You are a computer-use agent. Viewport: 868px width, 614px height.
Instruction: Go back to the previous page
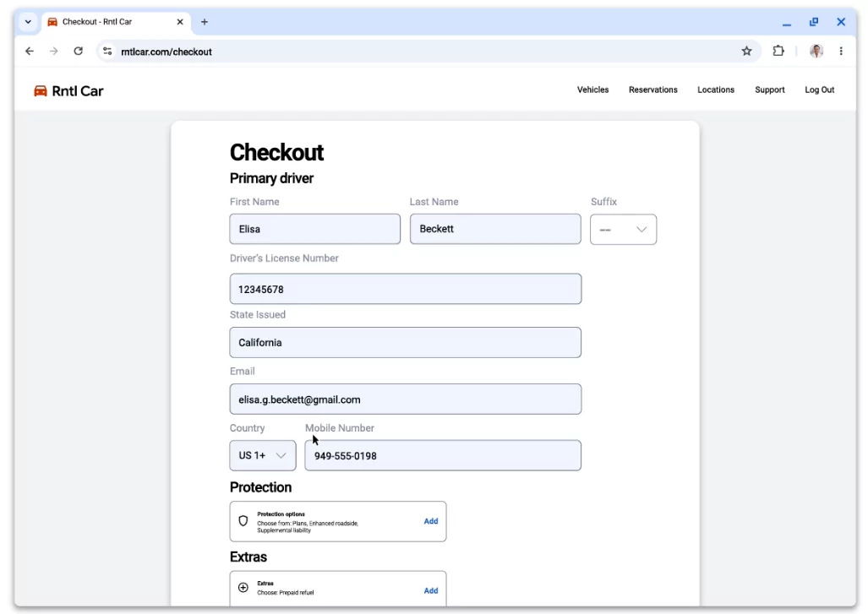(30, 52)
